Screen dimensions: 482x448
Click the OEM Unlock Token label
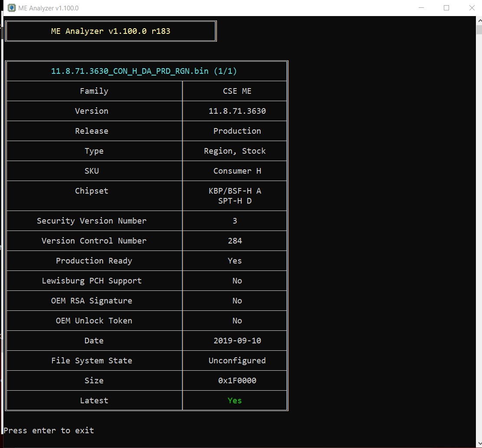94,321
